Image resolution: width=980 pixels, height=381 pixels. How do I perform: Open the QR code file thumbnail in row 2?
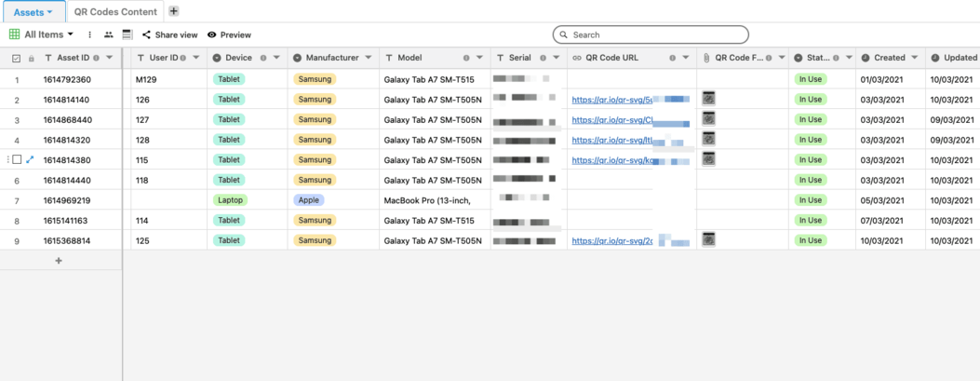(x=708, y=99)
